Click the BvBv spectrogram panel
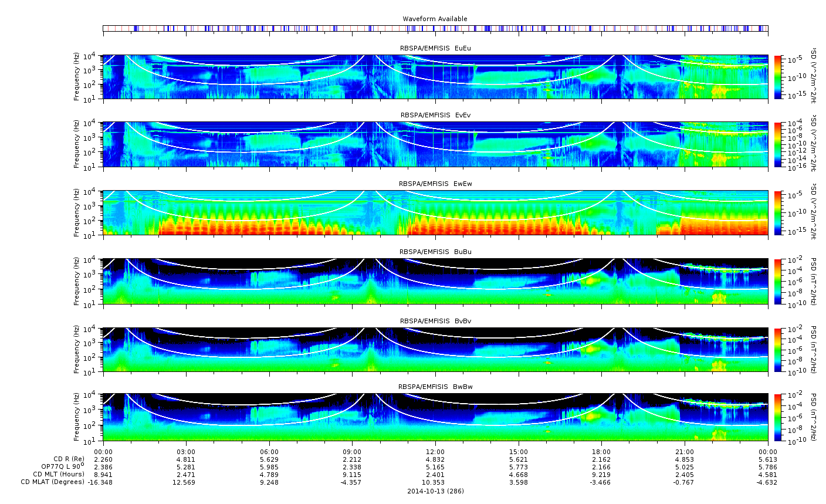 click(x=435, y=350)
